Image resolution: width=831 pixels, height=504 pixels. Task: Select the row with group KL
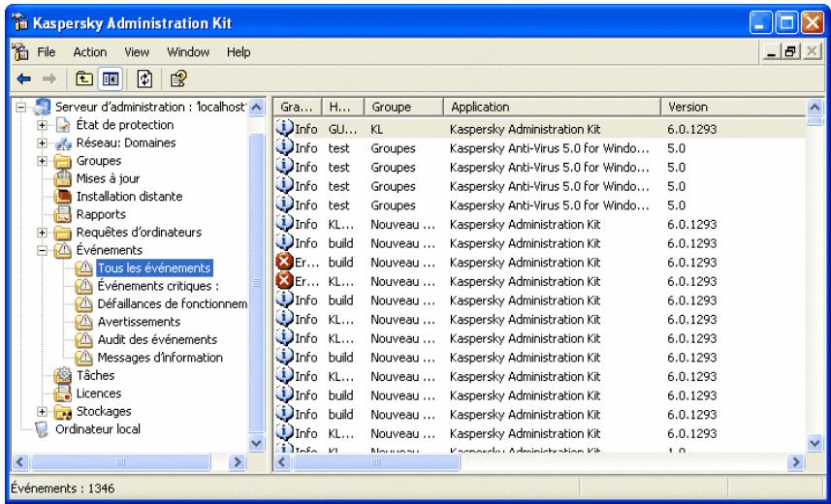pyautogui.click(x=539, y=129)
